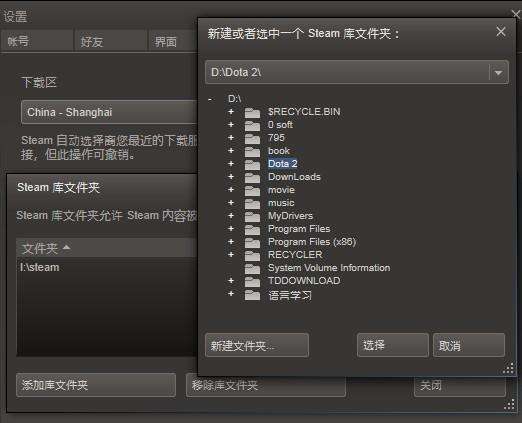Open the path dropdown arrow

tap(498, 72)
